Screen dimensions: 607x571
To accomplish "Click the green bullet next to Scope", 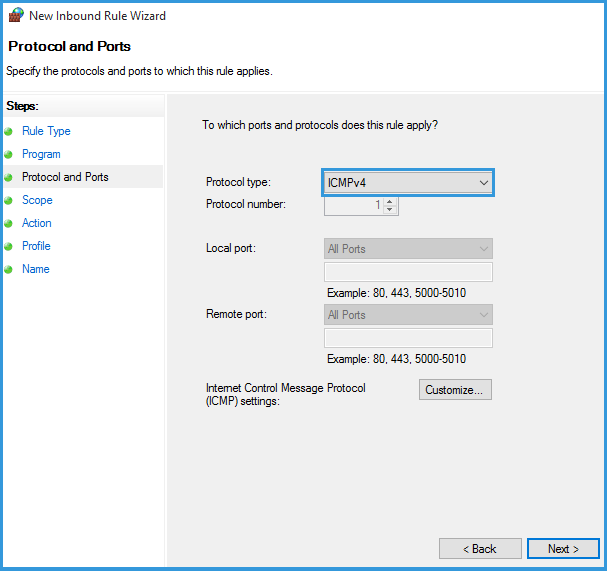I will pyautogui.click(x=9, y=200).
